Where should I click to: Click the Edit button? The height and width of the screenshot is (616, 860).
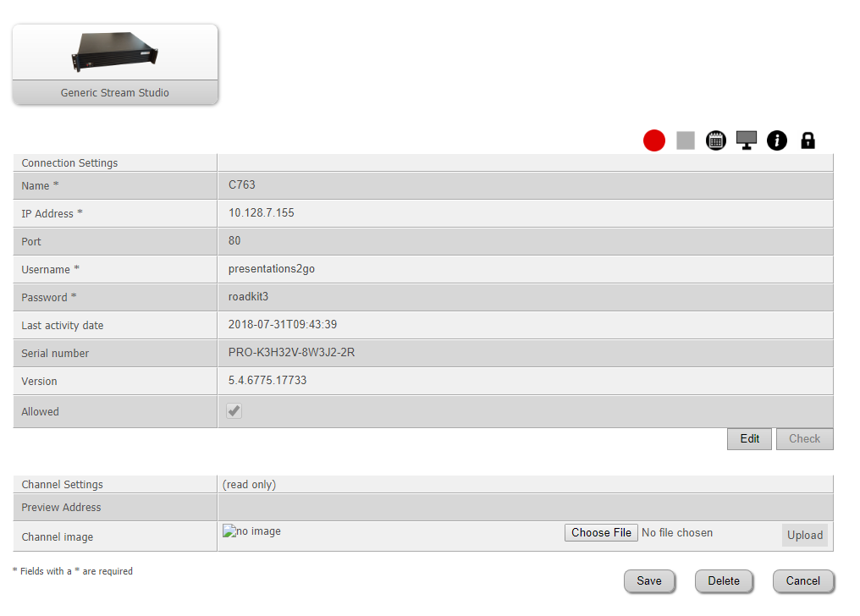749,439
